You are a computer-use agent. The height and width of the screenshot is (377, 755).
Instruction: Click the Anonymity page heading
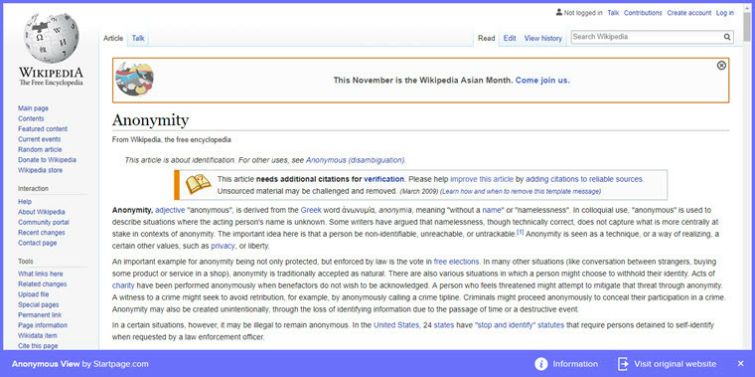click(x=150, y=120)
